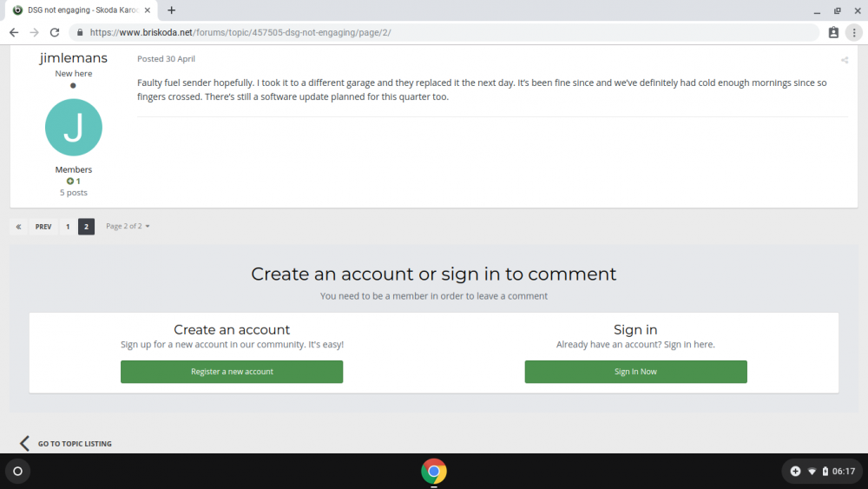The height and width of the screenshot is (489, 868).
Task: Click the green reputation plus icon
Action: coord(69,181)
